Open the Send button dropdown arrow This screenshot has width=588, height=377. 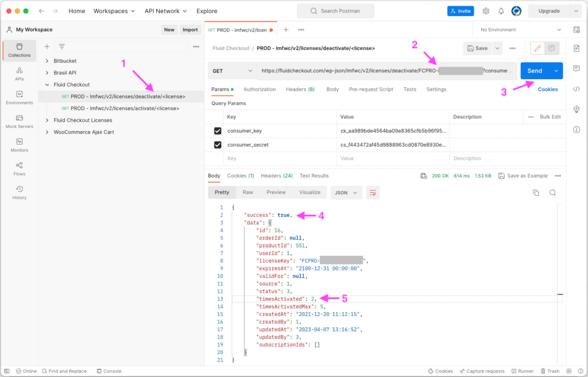[x=556, y=71]
